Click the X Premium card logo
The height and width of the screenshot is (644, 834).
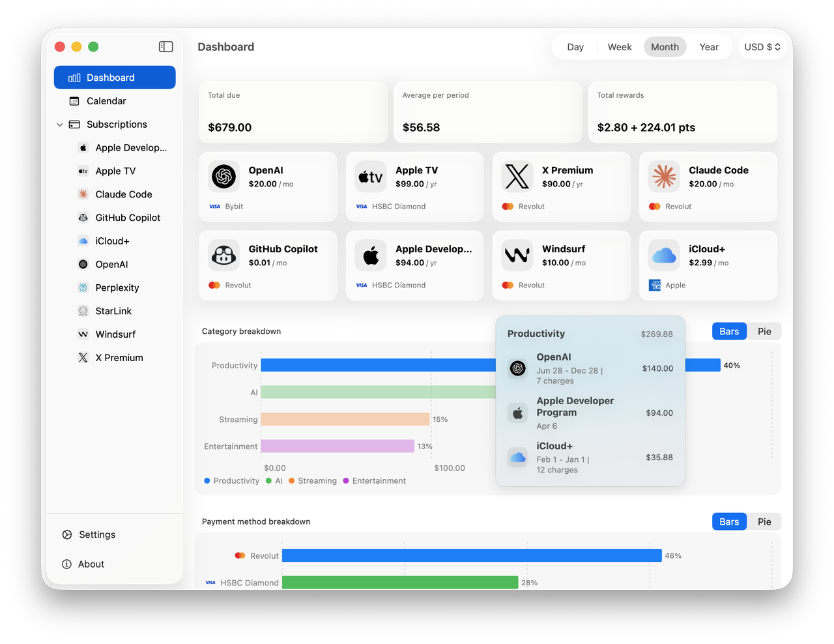517,177
